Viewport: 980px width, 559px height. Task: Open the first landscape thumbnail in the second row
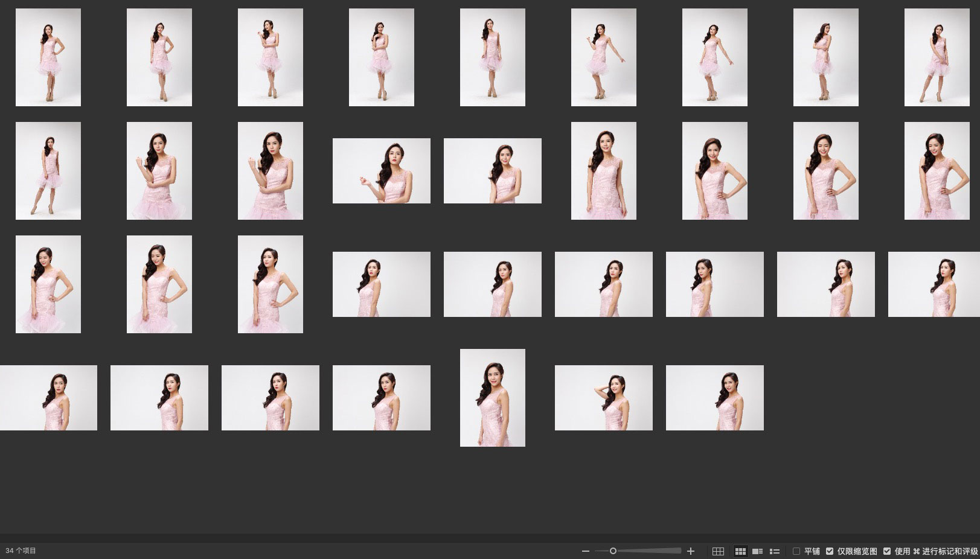point(382,171)
